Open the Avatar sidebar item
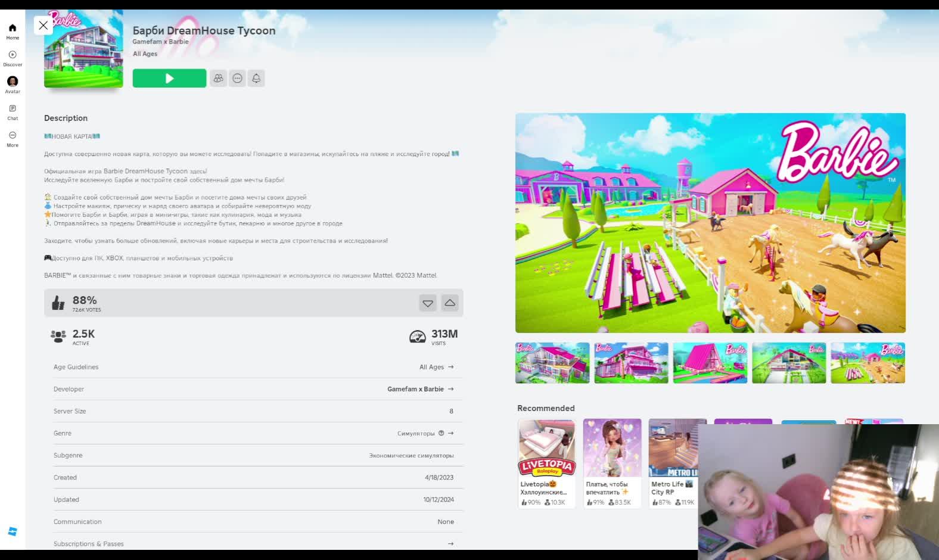939x560 pixels. [x=13, y=85]
